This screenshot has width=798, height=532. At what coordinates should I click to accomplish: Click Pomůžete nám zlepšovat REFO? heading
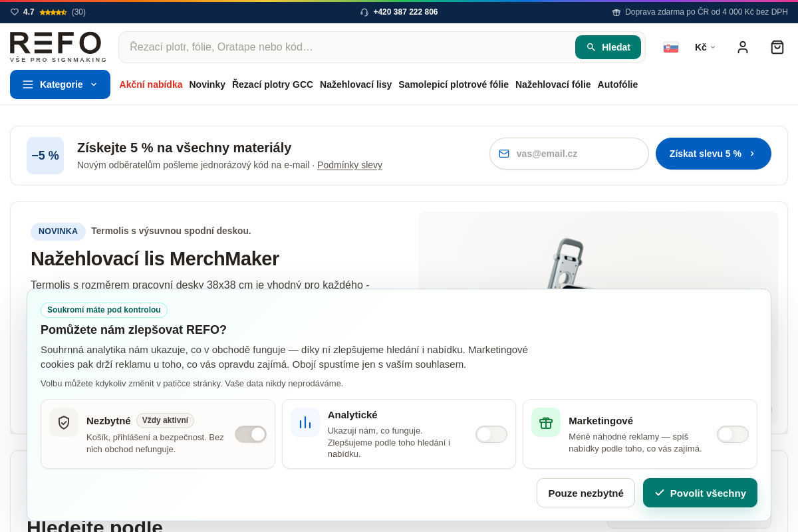click(x=134, y=330)
